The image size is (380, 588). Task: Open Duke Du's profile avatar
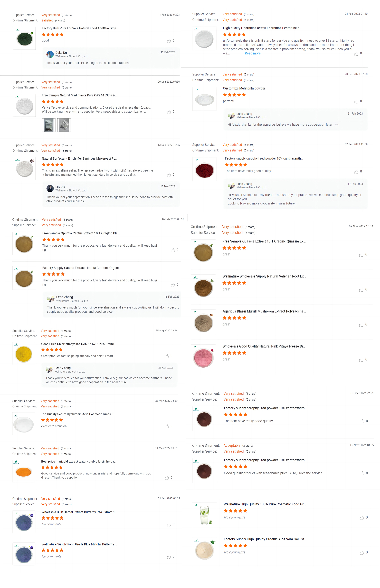50,54
